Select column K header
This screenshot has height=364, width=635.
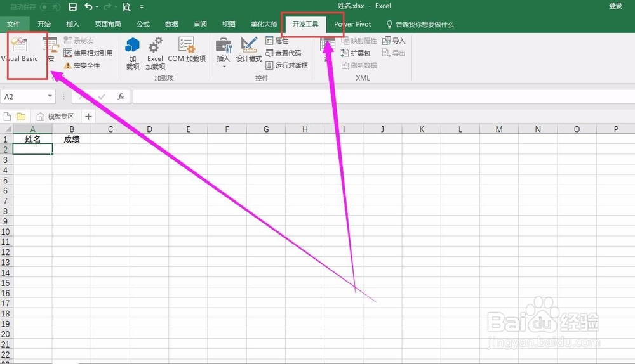coord(422,129)
